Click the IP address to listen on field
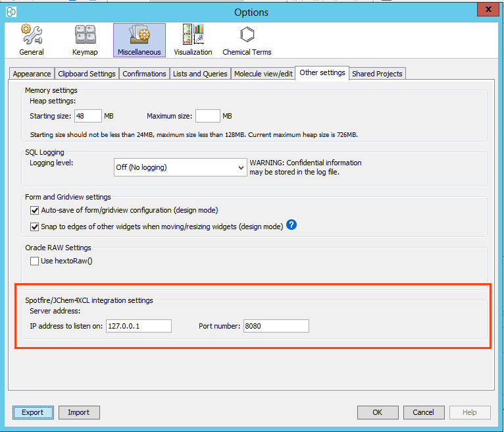The height and width of the screenshot is (432, 504). (x=138, y=326)
